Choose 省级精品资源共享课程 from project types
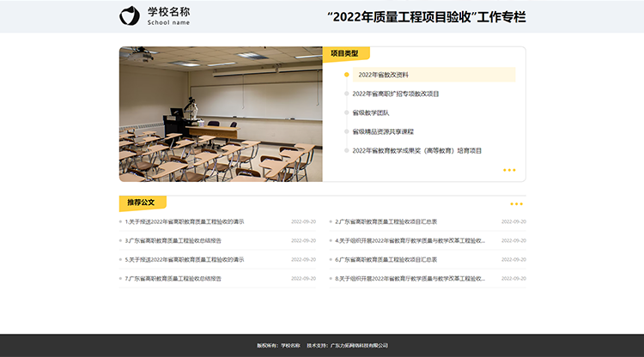The image size is (644, 357). [383, 131]
